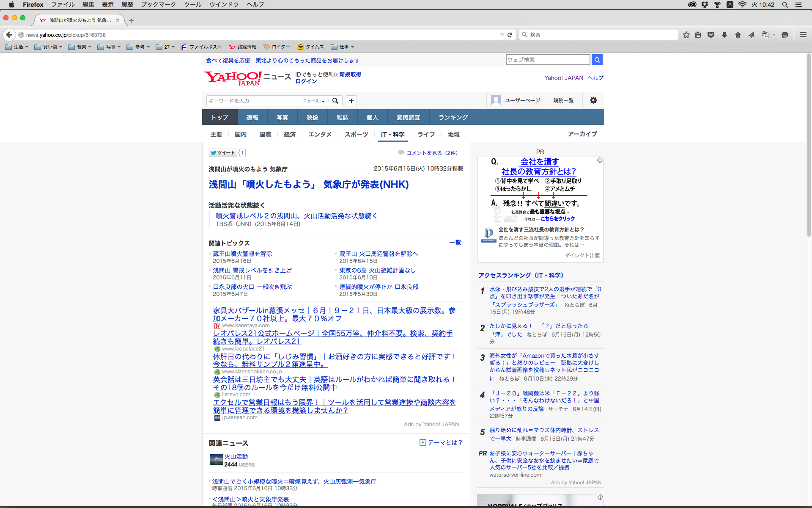This screenshot has height=508, width=812.
Task: Open the Downloads arrow icon
Action: pos(724,35)
